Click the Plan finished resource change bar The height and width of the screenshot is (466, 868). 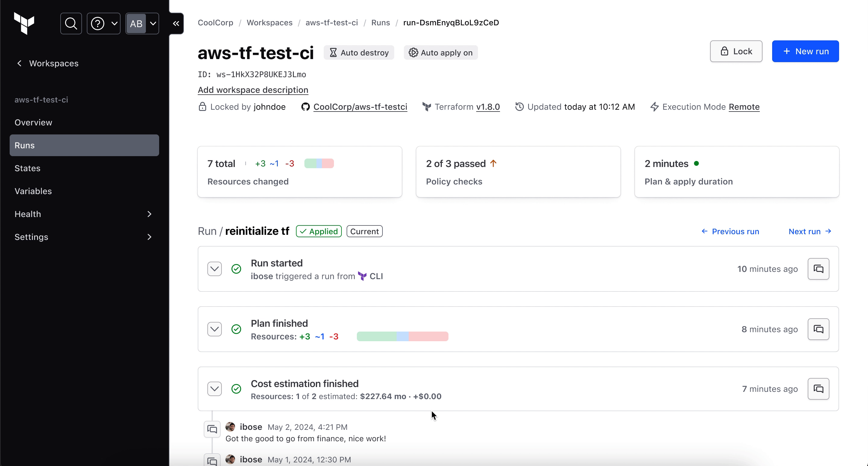point(402,337)
